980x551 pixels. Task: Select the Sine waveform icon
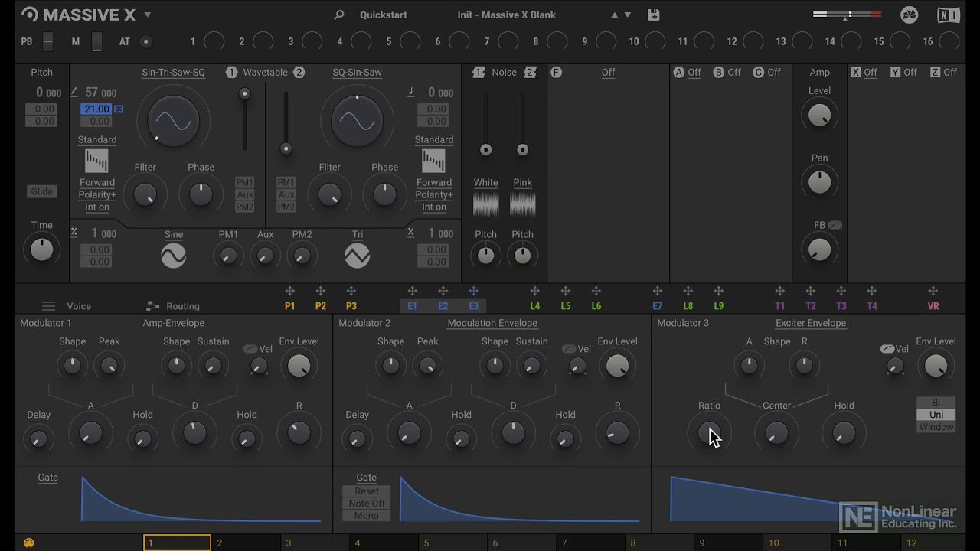[x=174, y=256]
